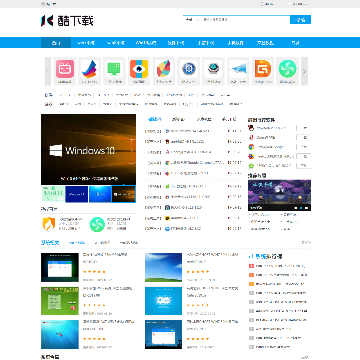The image size is (360, 360).
Task: Click the search text input field
Action: pyautogui.click(x=245, y=20)
